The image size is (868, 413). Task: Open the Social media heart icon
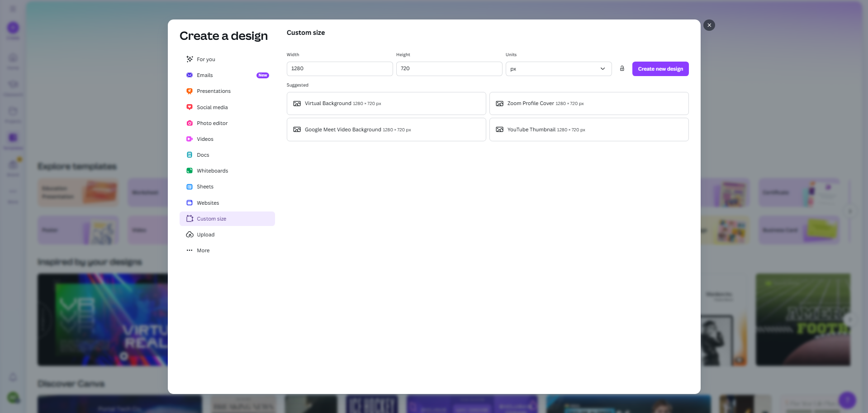click(190, 107)
